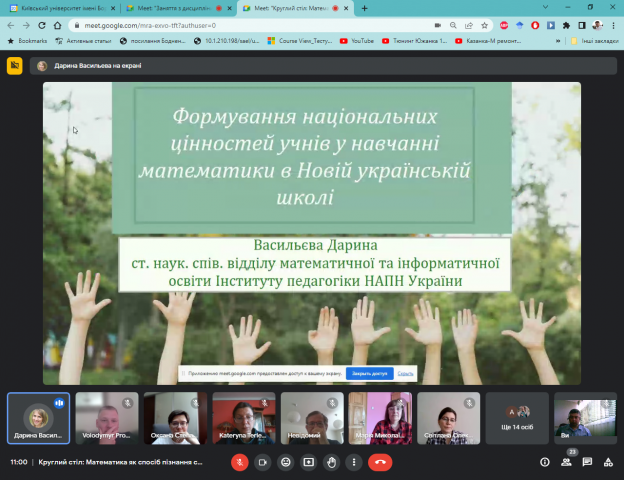Open the activities icon in the bottom bar

click(x=607, y=462)
